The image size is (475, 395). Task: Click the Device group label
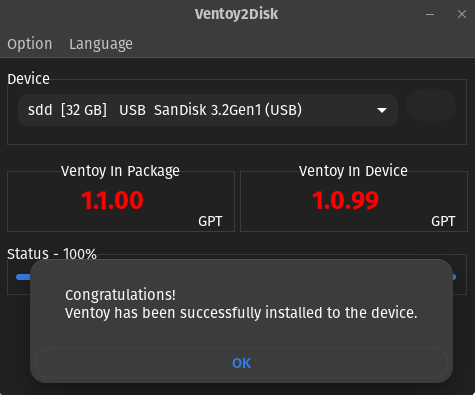click(x=28, y=79)
